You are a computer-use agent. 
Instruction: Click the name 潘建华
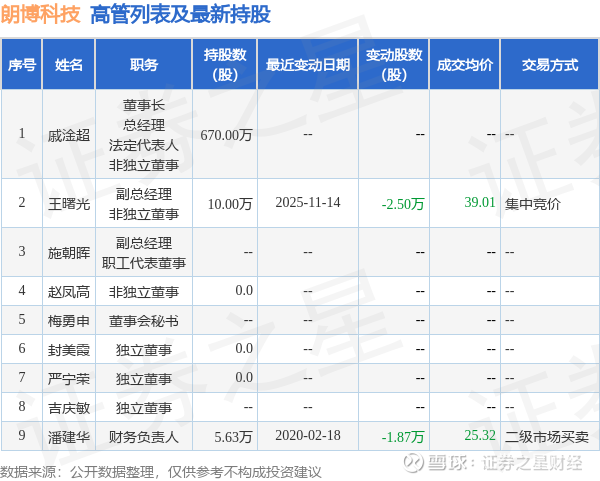[x=69, y=437]
